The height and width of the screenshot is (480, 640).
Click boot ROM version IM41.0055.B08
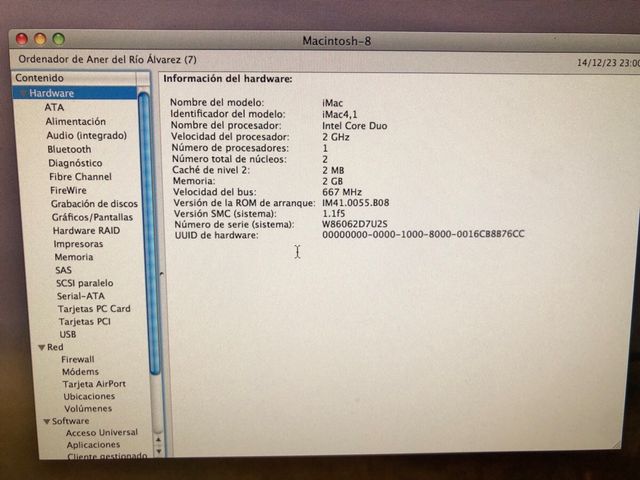(356, 203)
